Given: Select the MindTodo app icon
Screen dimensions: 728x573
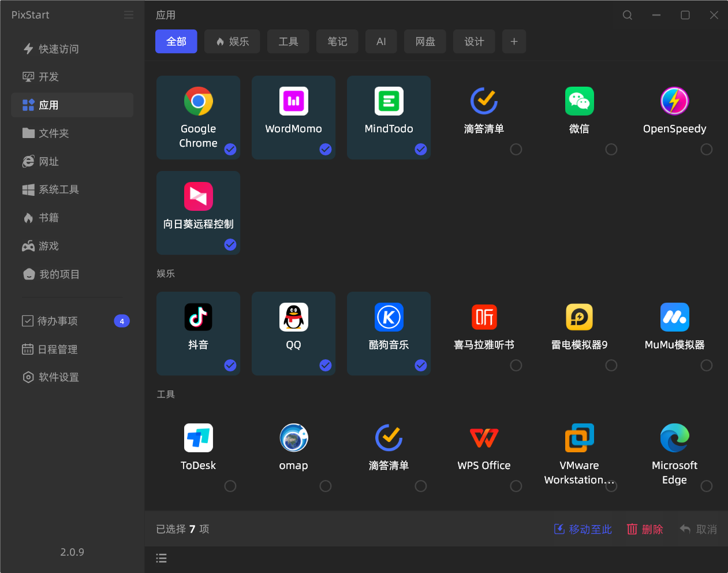Looking at the screenshot, I should point(389,101).
